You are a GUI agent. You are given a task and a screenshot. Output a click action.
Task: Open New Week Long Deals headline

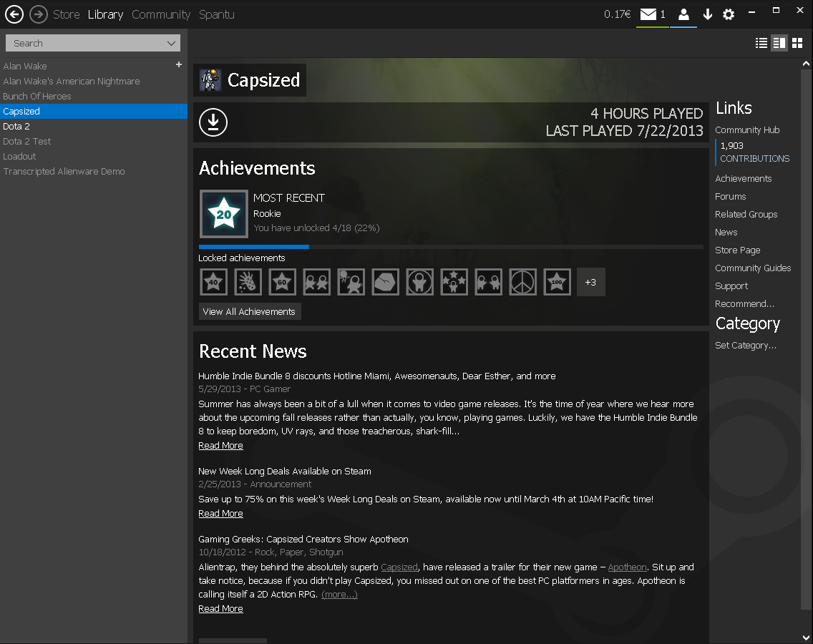pyautogui.click(x=285, y=472)
